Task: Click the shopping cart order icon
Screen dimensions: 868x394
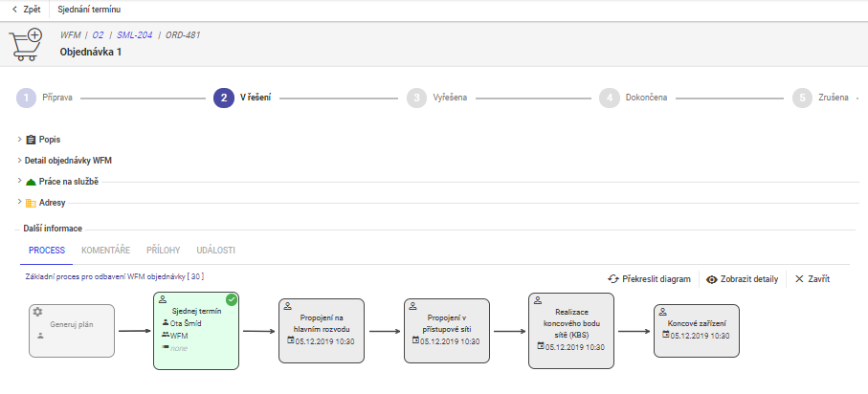Action: (x=26, y=44)
